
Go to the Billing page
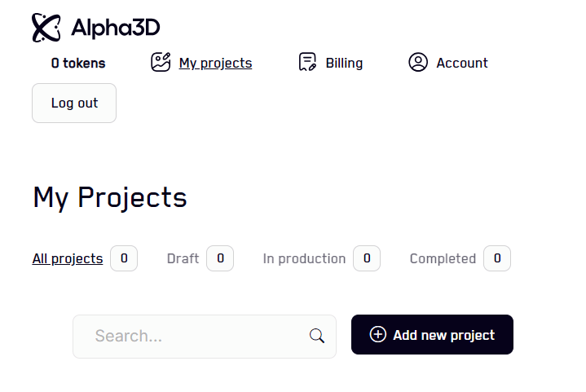point(344,63)
